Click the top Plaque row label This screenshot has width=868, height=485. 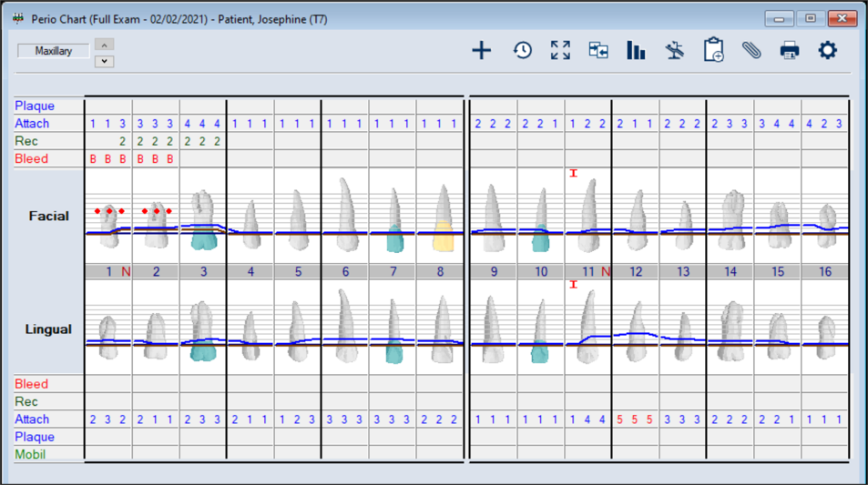[x=35, y=106]
